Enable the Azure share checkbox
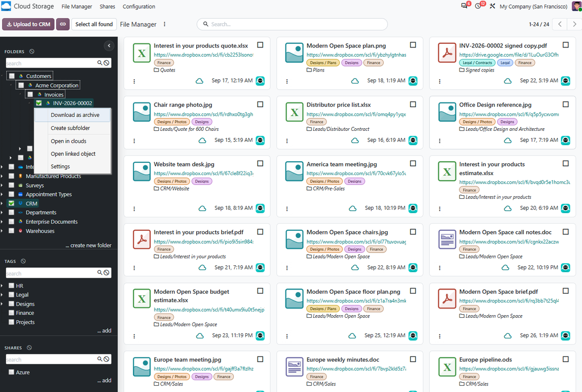The height and width of the screenshot is (392, 582). [x=11, y=372]
